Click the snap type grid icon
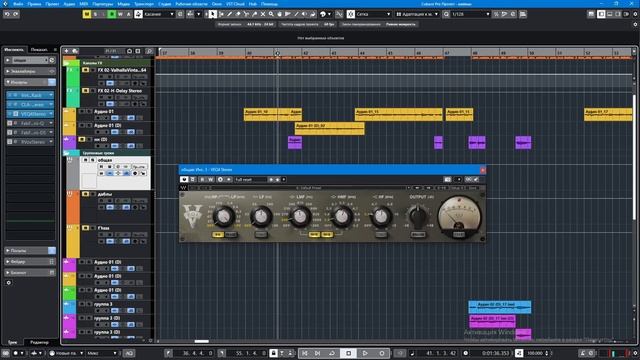640x360 pixels. click(351, 14)
